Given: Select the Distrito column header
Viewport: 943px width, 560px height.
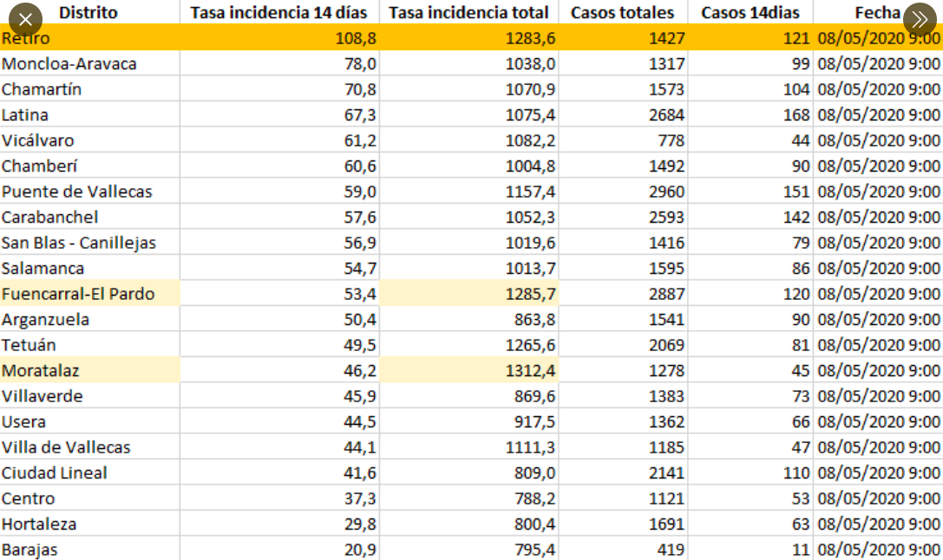Looking at the screenshot, I should pos(88,12).
